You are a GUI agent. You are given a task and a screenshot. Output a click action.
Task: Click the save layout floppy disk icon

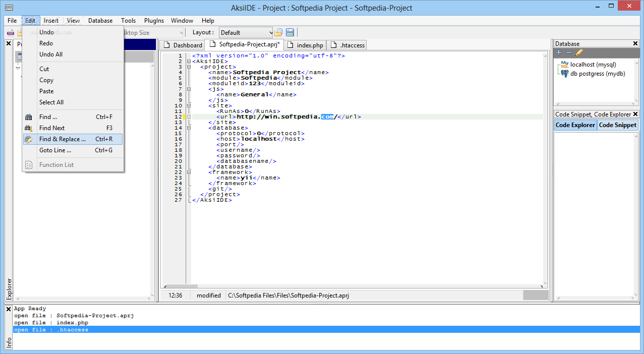coord(290,33)
